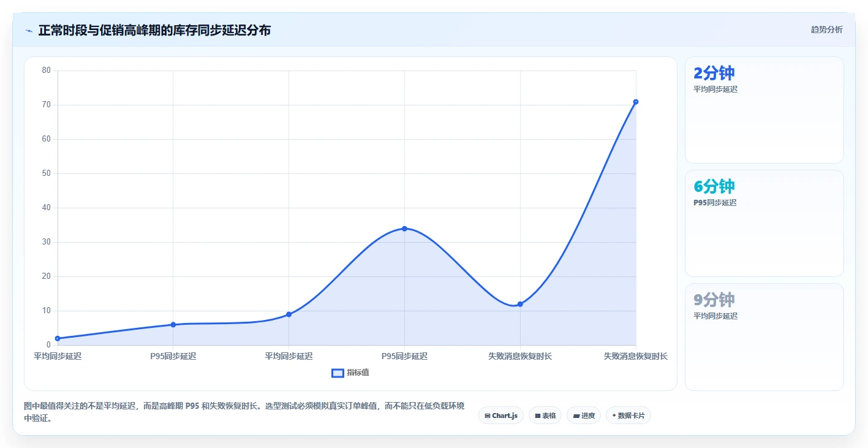Image resolution: width=868 pixels, height=448 pixels.
Task: Toggle the 指标值 legend item
Action: pyautogui.click(x=350, y=373)
